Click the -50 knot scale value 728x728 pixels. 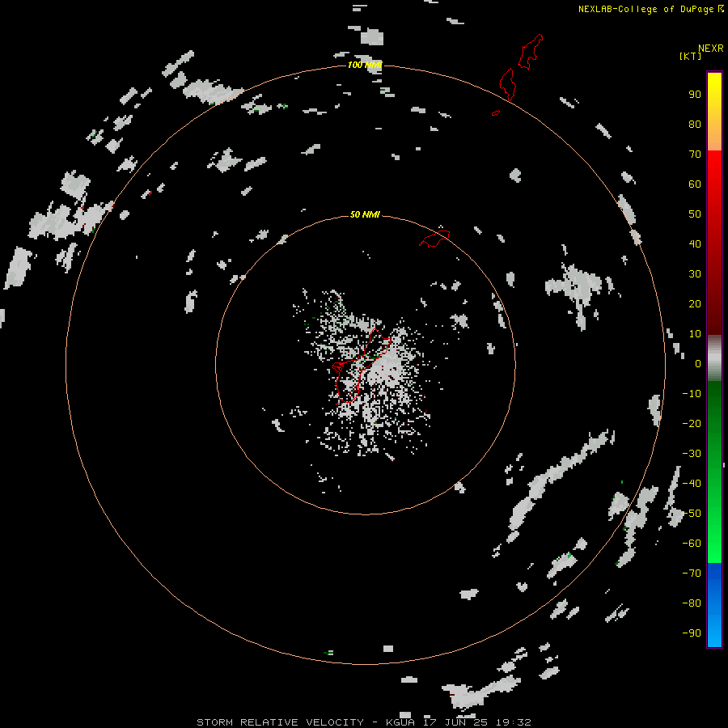coord(692,514)
